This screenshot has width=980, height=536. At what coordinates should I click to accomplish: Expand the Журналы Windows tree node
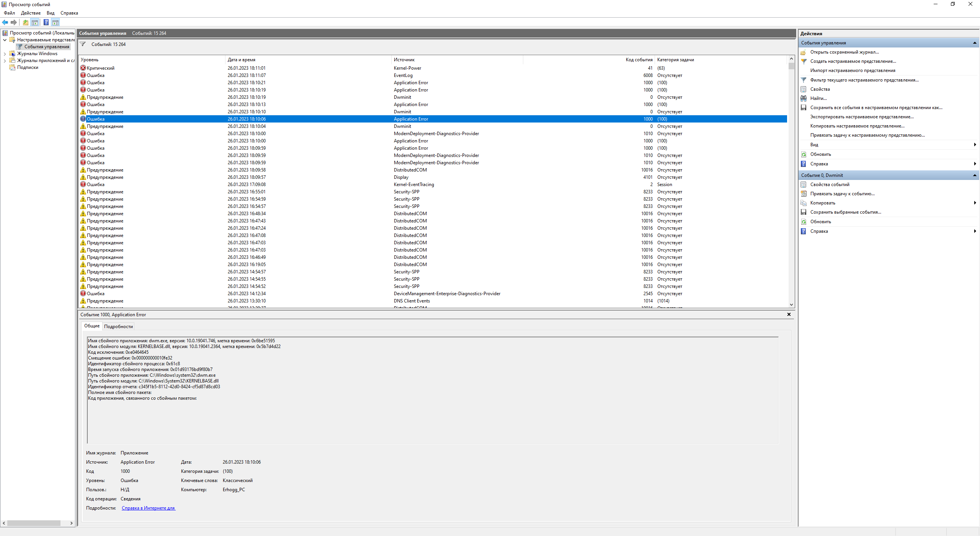(5, 54)
